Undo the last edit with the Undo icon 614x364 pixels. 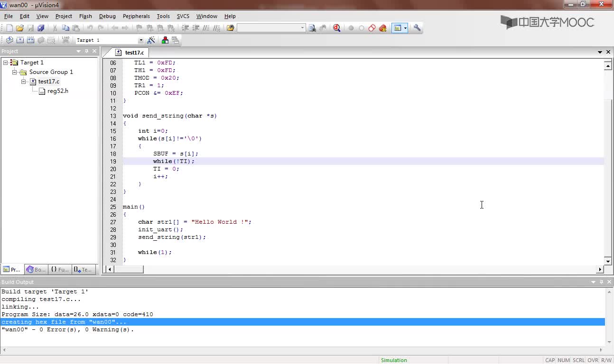pyautogui.click(x=90, y=28)
